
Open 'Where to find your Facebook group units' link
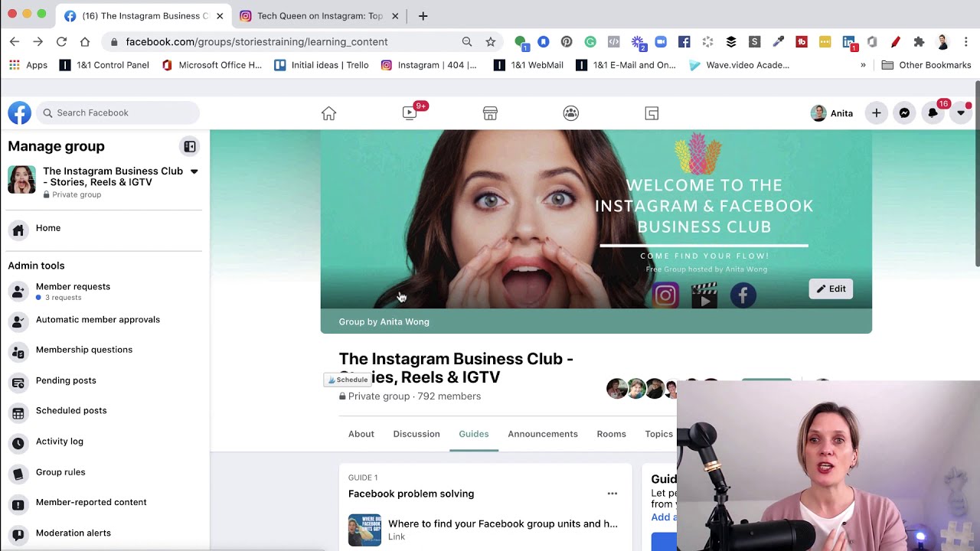click(502, 524)
